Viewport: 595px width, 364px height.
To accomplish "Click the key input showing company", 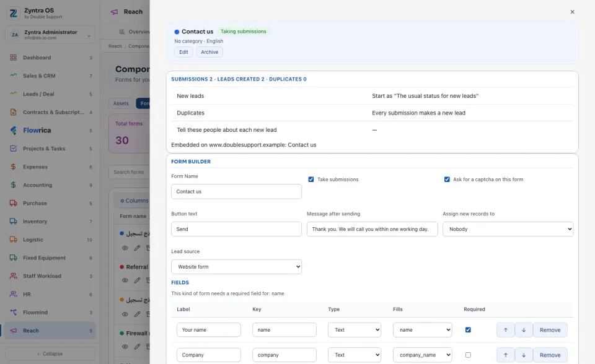I will tap(284, 355).
